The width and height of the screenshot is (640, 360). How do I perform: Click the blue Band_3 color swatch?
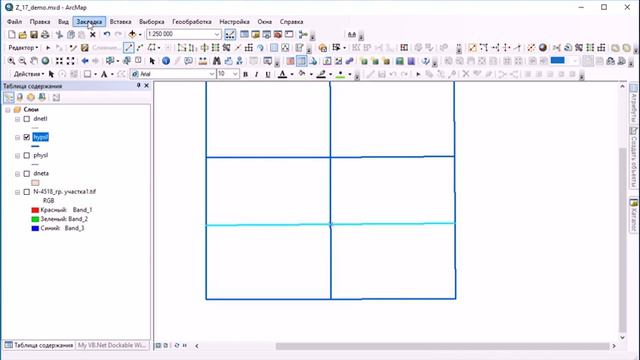[x=35, y=228]
